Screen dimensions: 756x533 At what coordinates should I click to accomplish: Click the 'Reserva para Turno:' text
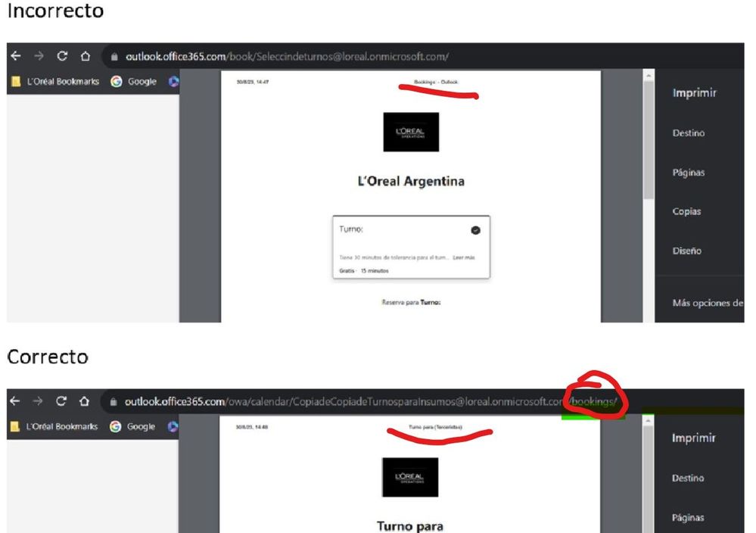tap(411, 302)
